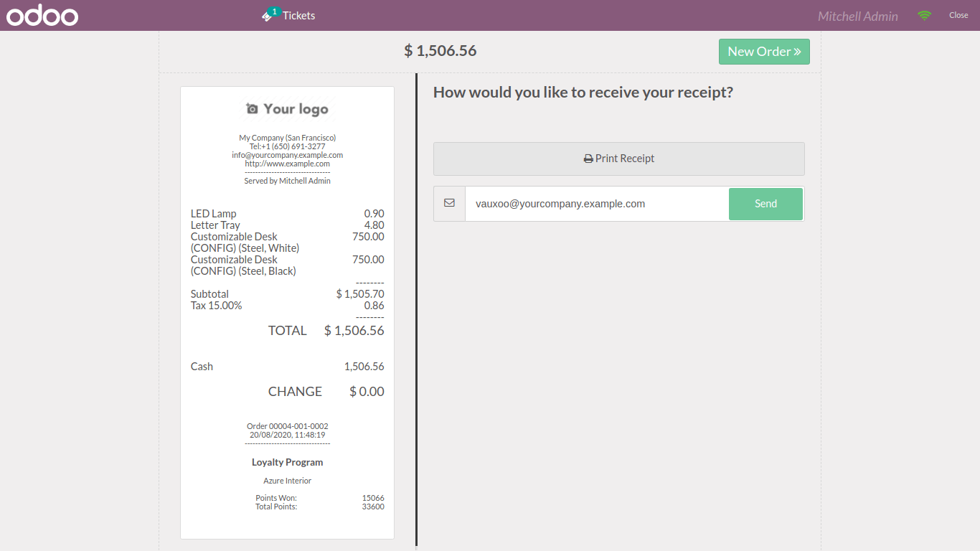This screenshot has height=551, width=980.
Task: Select the 0.86 tax amount
Action: (x=374, y=306)
